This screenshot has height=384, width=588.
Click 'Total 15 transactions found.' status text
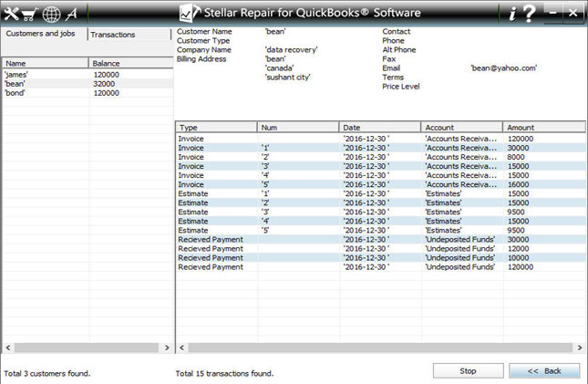click(x=224, y=373)
